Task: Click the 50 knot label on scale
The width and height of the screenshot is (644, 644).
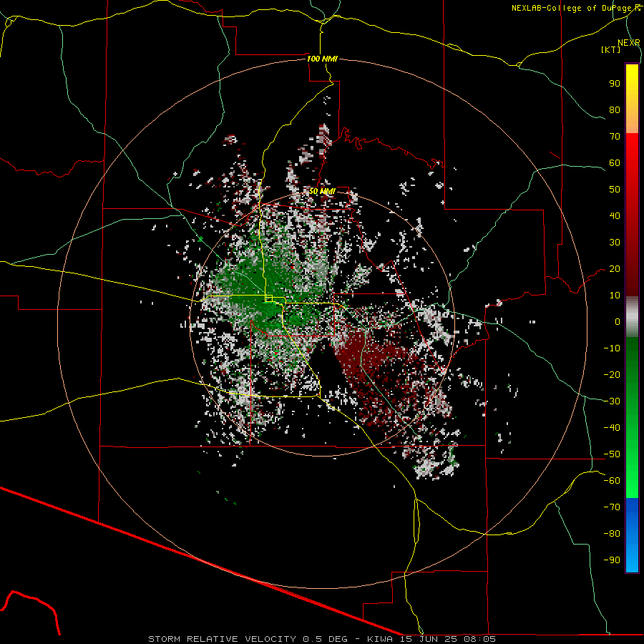Action: click(x=615, y=190)
